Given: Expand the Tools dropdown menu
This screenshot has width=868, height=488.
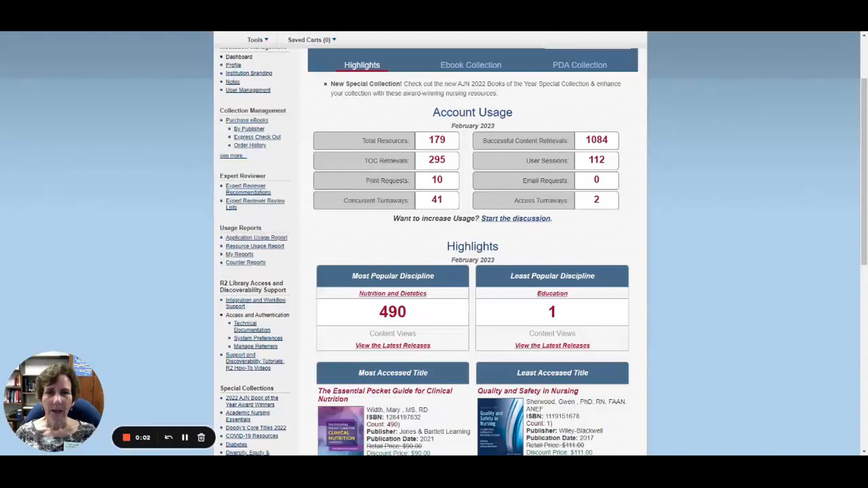Looking at the screenshot, I should pyautogui.click(x=258, y=40).
